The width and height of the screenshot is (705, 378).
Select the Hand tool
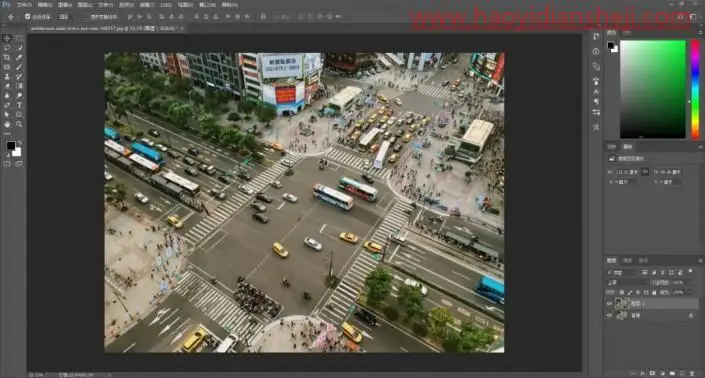(x=7, y=124)
